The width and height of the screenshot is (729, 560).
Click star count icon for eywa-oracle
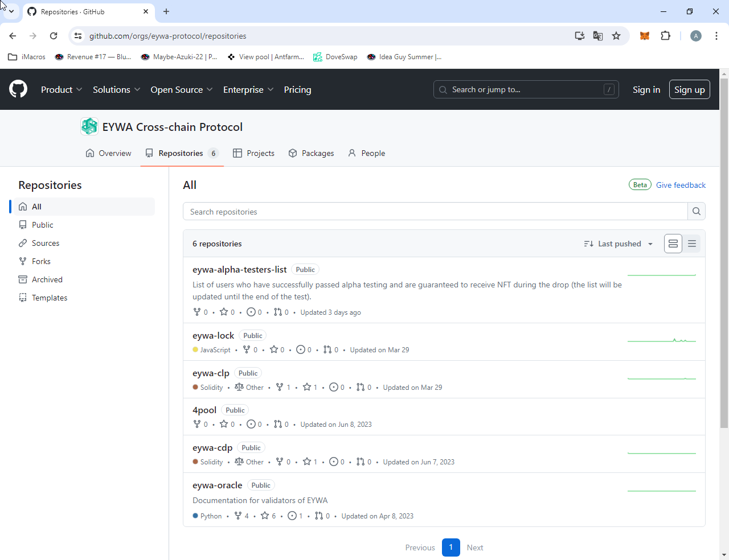click(265, 516)
